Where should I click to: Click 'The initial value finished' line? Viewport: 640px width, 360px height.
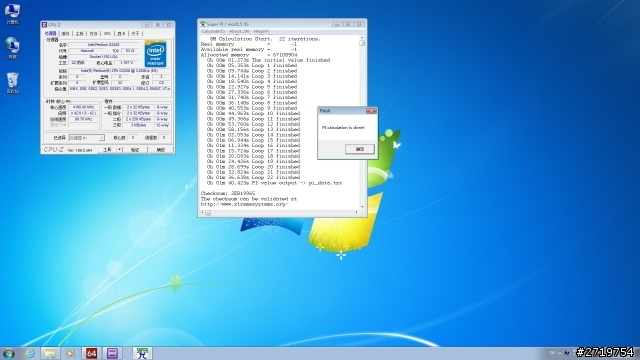tap(268, 60)
